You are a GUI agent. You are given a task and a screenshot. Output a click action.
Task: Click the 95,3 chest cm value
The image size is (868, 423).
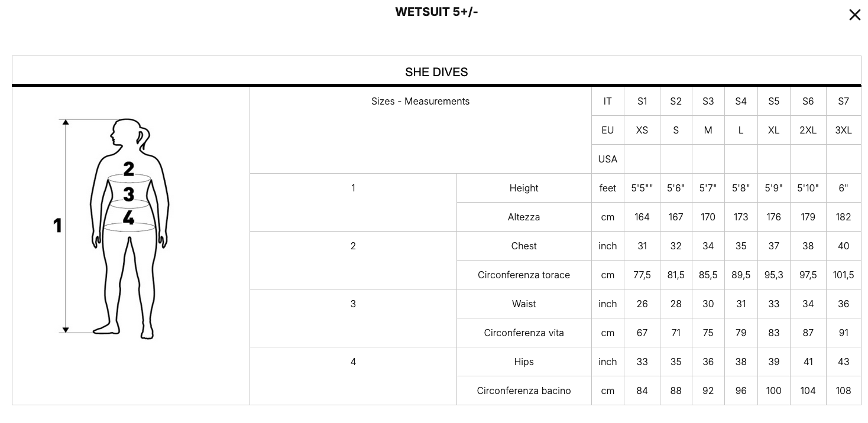click(x=773, y=275)
